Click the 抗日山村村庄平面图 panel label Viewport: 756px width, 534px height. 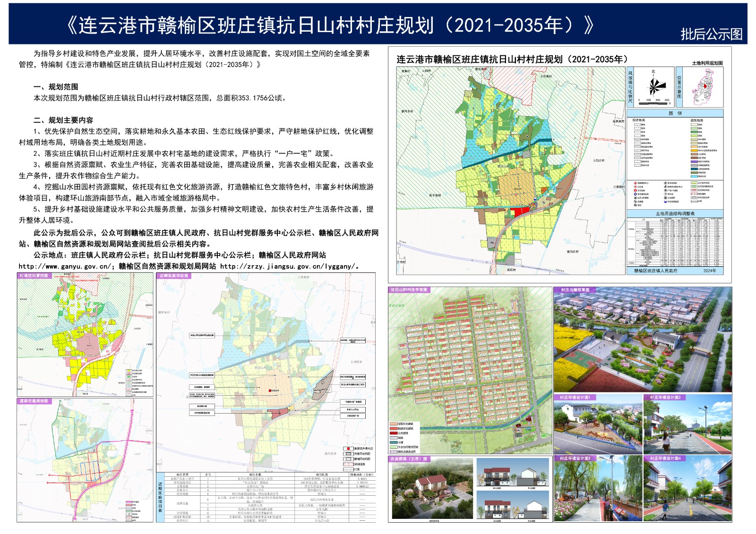(x=409, y=290)
